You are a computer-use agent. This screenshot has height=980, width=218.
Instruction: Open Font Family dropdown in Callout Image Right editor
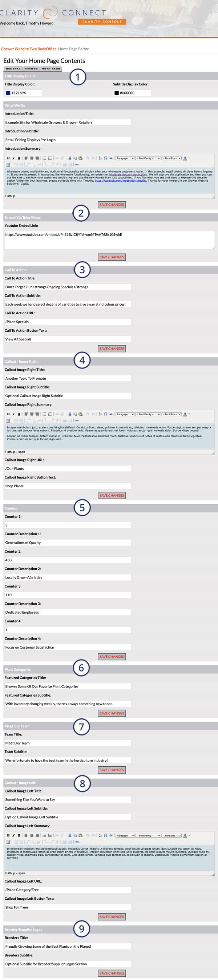pyautogui.click(x=148, y=414)
